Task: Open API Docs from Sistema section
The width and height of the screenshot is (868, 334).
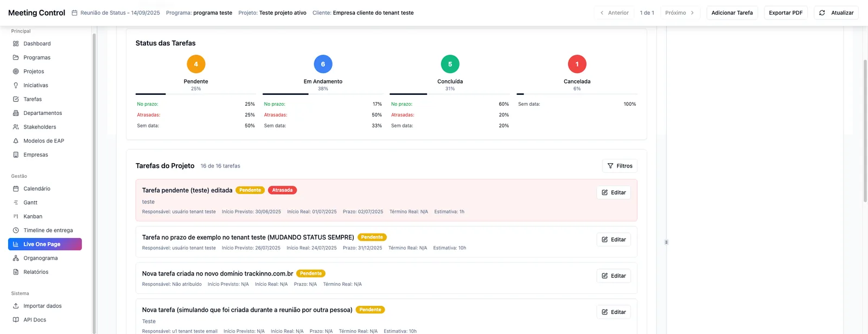Action: [45, 320]
